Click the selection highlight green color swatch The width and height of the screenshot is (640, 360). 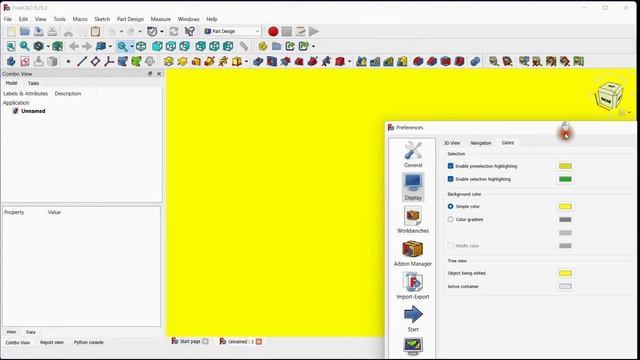click(565, 179)
